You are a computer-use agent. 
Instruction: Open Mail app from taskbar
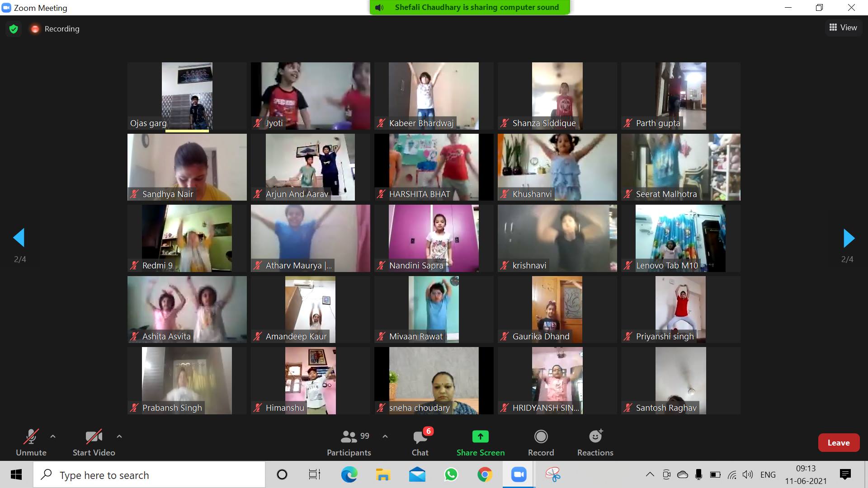coord(417,474)
